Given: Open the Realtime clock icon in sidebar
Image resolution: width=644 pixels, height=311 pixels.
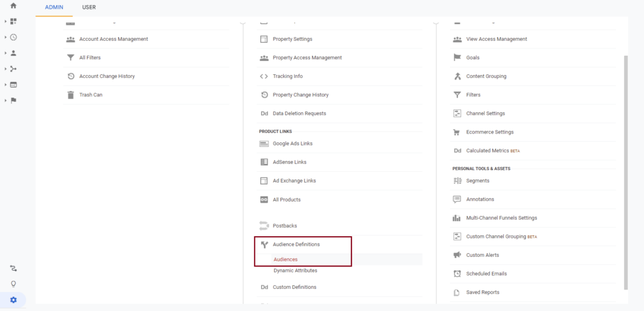Looking at the screenshot, I should click(x=13, y=37).
